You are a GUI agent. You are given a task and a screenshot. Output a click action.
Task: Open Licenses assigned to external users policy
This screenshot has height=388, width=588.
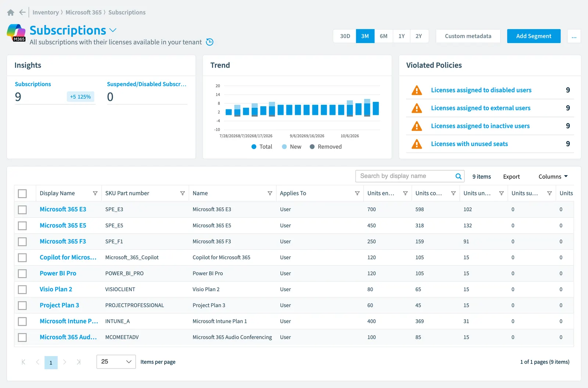481,108
